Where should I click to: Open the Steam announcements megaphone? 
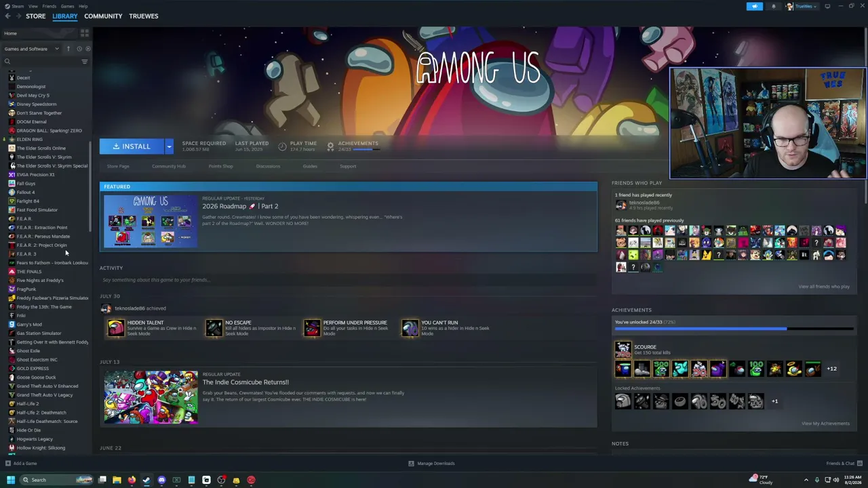(x=755, y=6)
